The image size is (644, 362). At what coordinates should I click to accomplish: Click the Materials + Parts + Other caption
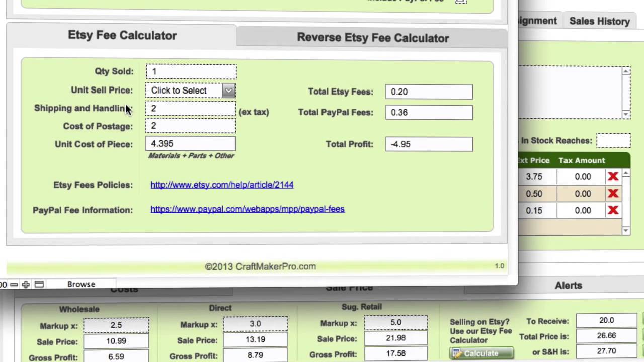(191, 156)
